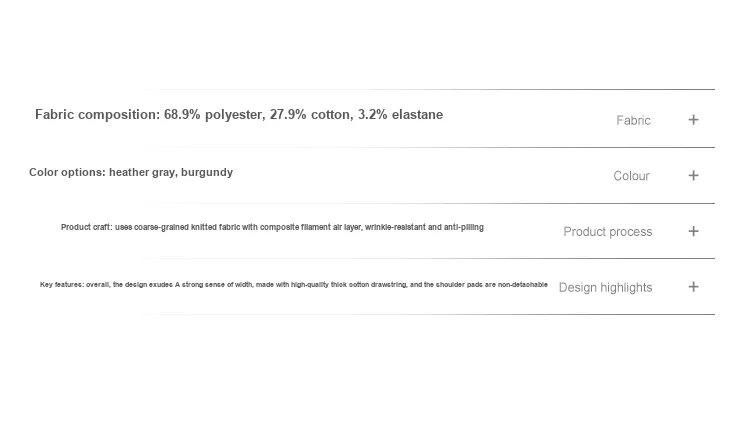Click the 'non-detachable' shoulder pads text
The image size is (750, 432).
pos(523,285)
